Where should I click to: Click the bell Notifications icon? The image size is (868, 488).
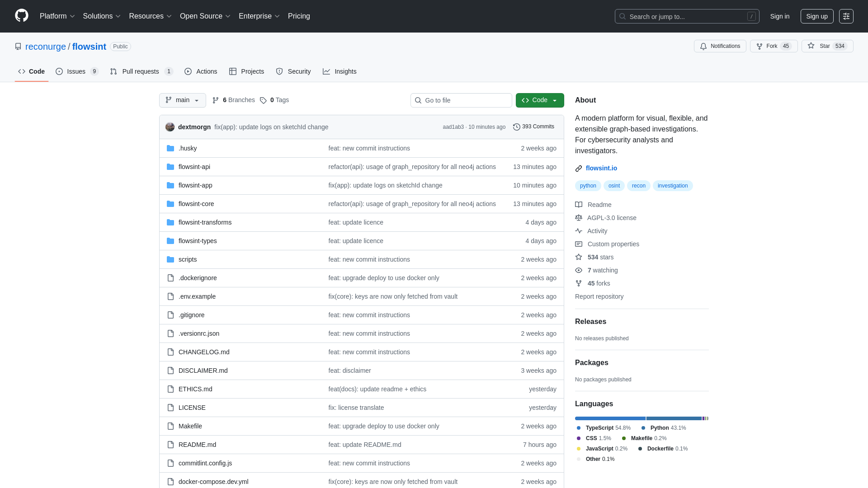pos(703,46)
